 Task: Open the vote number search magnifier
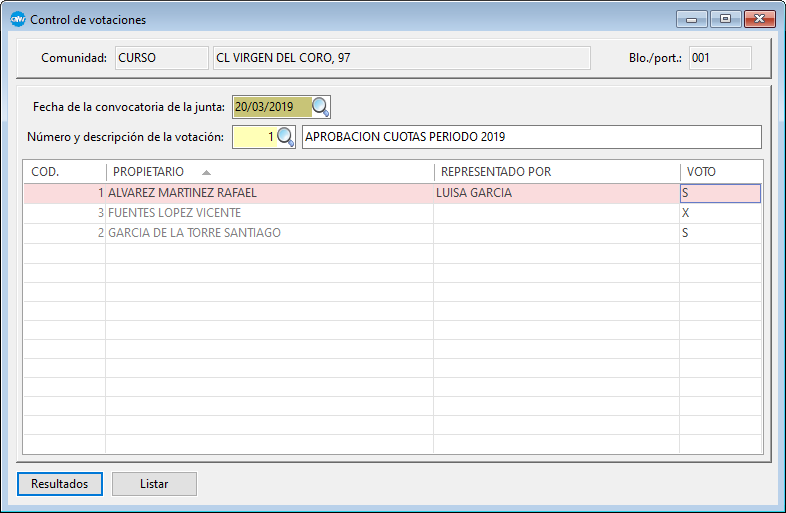[x=285, y=137]
